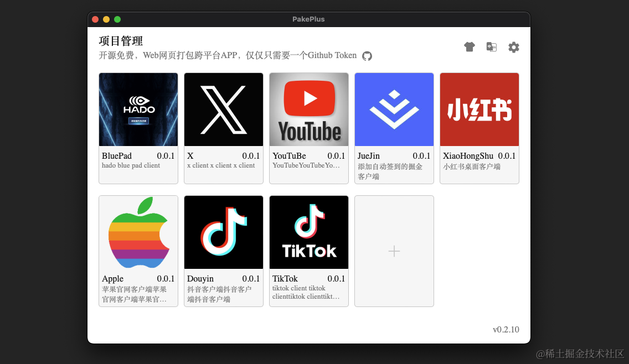629x364 pixels.
Task: Click the 小红书桌面客户端 description
Action: click(x=472, y=167)
